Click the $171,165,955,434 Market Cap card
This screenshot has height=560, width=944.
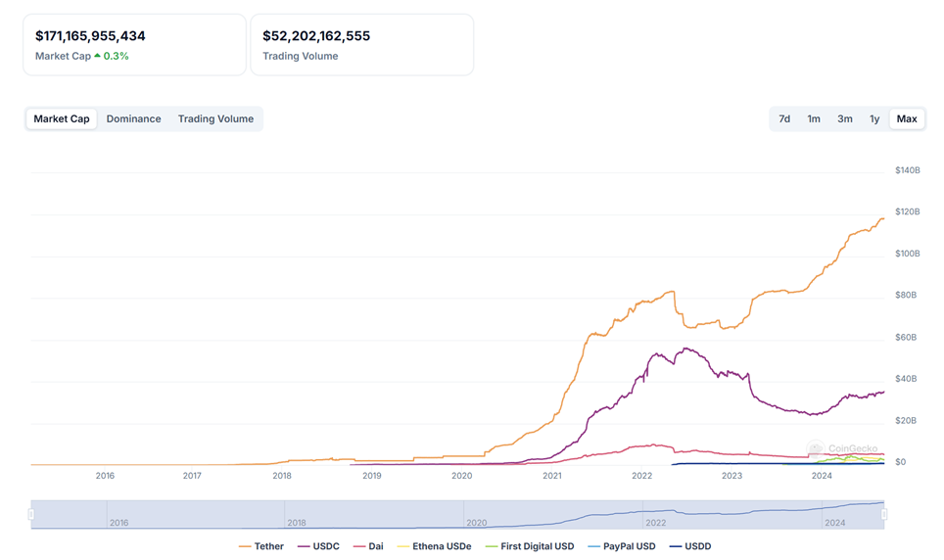134,45
